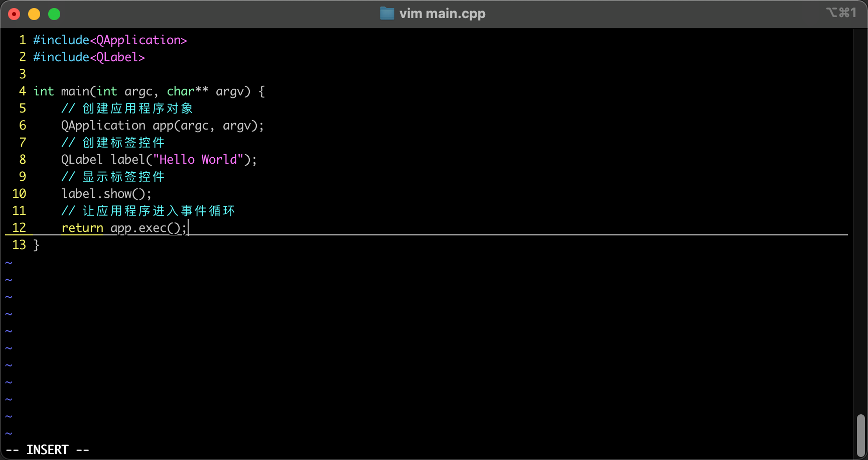
Task: Click QLabel at the start of line 8
Action: pos(82,160)
